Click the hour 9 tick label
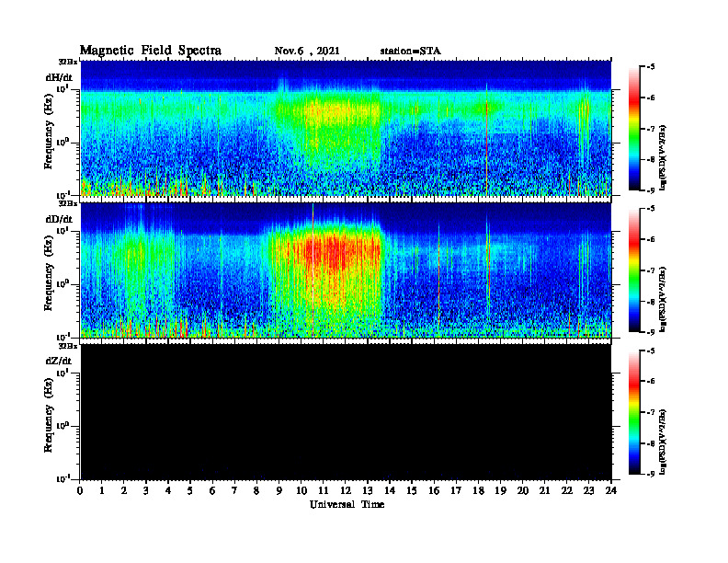The height and width of the screenshot is (563, 728). pyautogui.click(x=279, y=491)
